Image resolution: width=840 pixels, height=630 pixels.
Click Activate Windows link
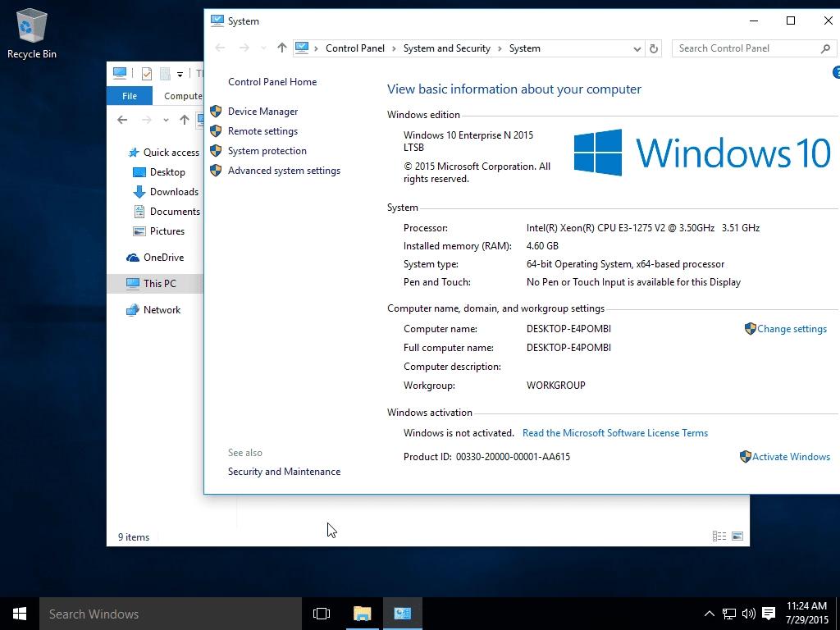[x=791, y=457]
